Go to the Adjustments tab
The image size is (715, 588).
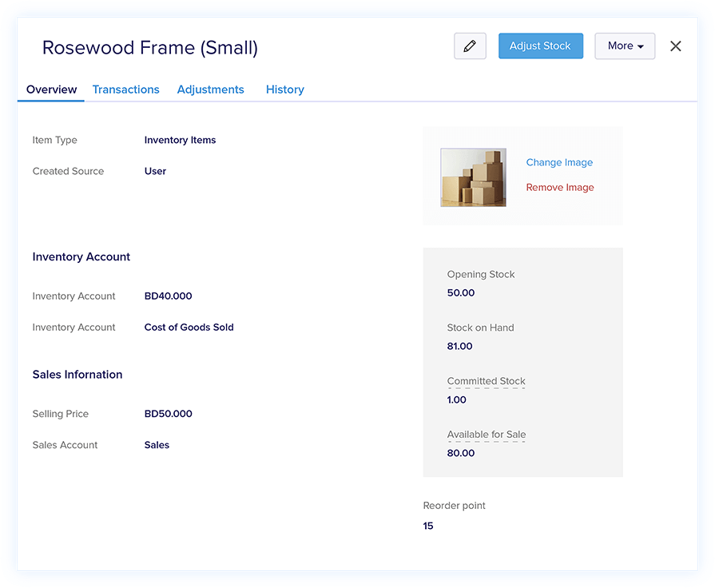click(211, 89)
